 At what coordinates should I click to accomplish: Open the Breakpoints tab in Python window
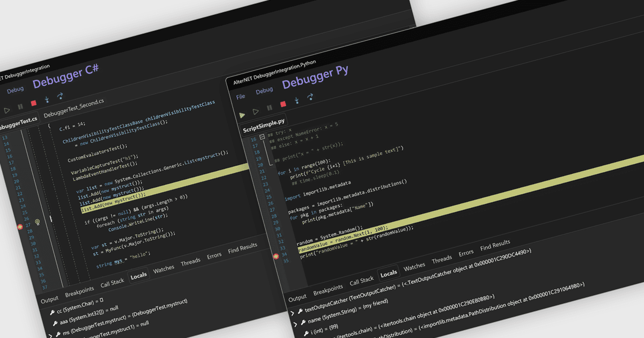pos(328,290)
